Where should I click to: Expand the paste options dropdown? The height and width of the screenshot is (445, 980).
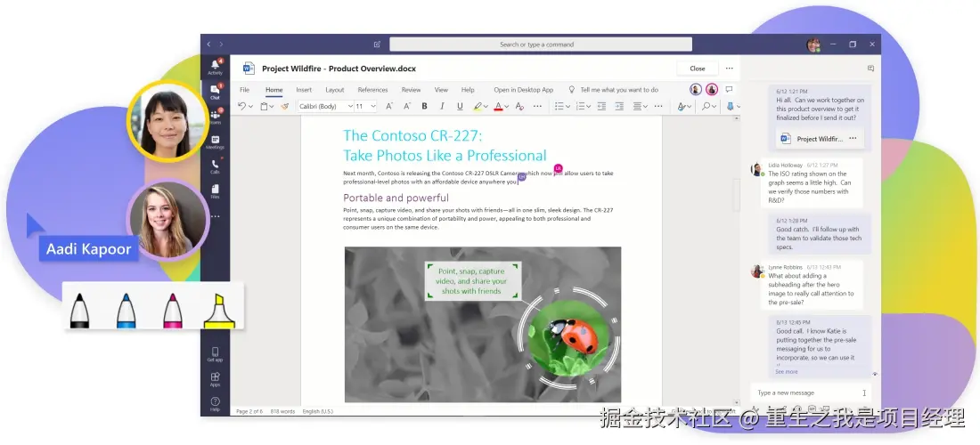(x=272, y=107)
